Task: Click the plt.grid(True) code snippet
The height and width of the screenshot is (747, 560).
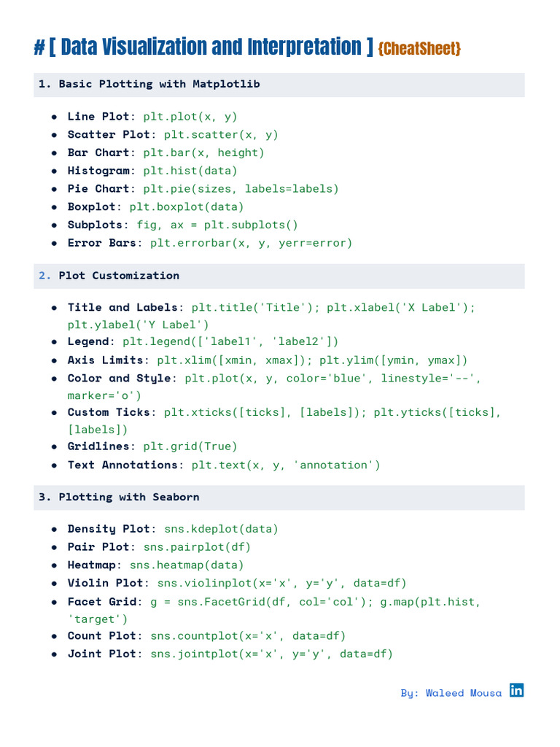Action: click(190, 446)
